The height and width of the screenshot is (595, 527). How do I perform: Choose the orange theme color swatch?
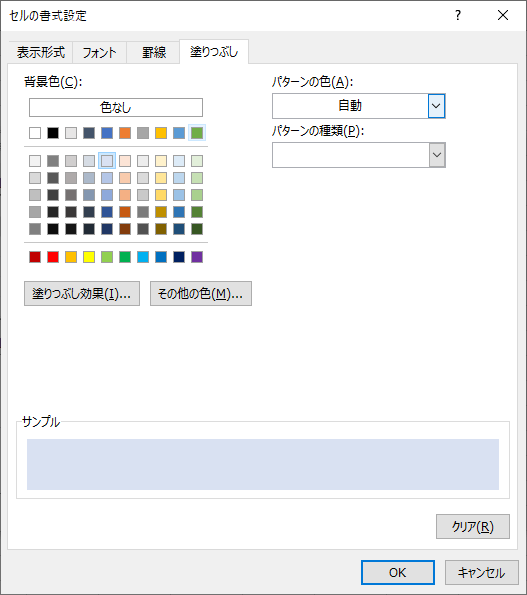click(x=125, y=133)
